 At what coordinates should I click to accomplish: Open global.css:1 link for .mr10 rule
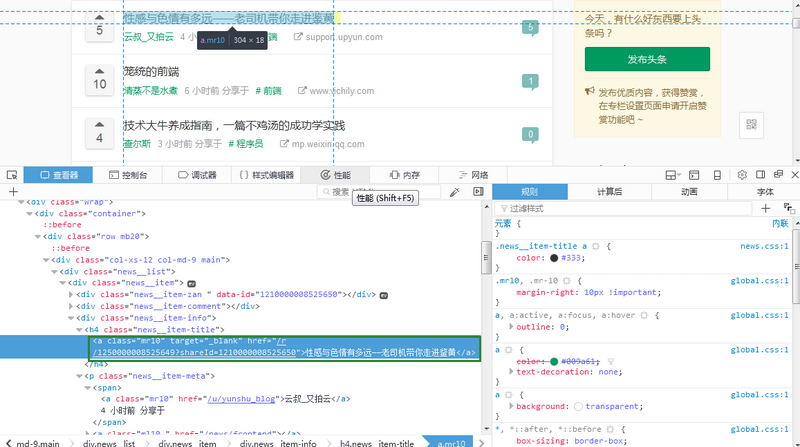pos(759,281)
